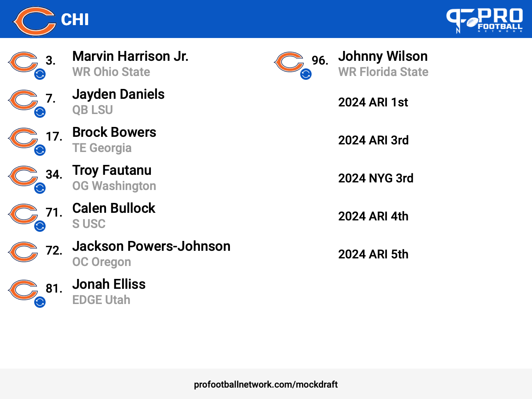Select Jayden Daniels player name
Viewport: 532px width, 399px height.
pos(119,94)
